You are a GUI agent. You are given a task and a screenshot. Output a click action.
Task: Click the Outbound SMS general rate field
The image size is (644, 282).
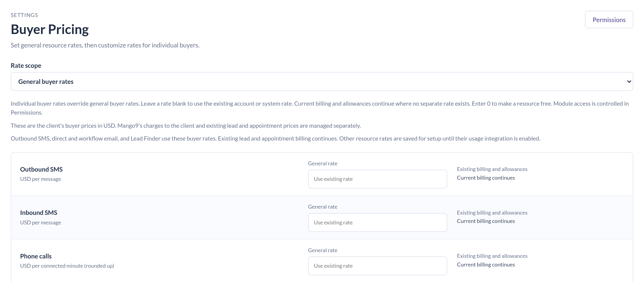pyautogui.click(x=377, y=179)
